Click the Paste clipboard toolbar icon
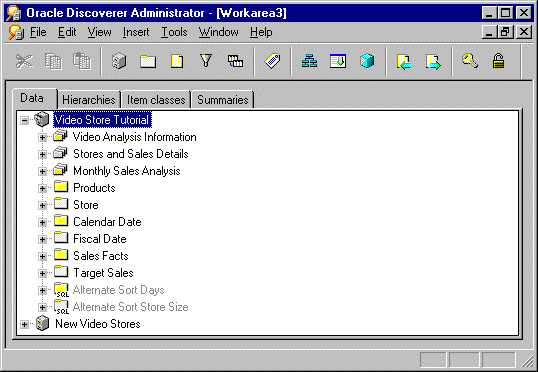538x372 pixels. click(82, 61)
